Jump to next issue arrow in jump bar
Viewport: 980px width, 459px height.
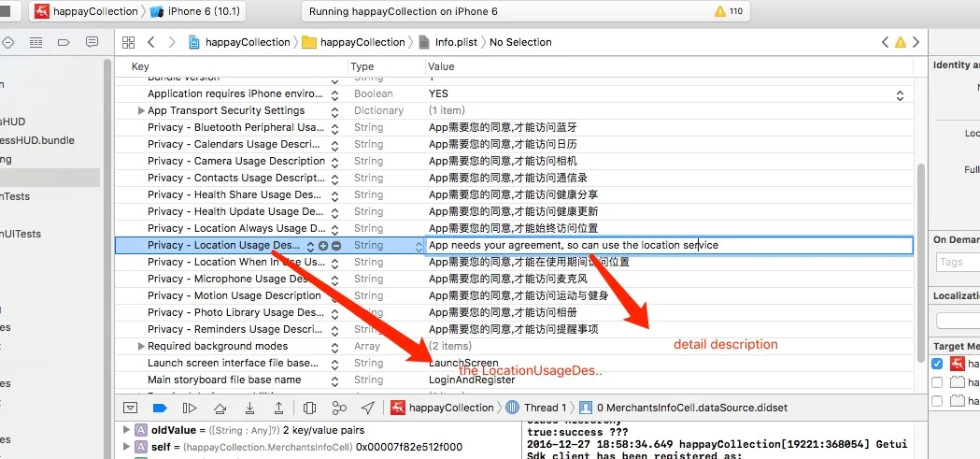[916, 42]
